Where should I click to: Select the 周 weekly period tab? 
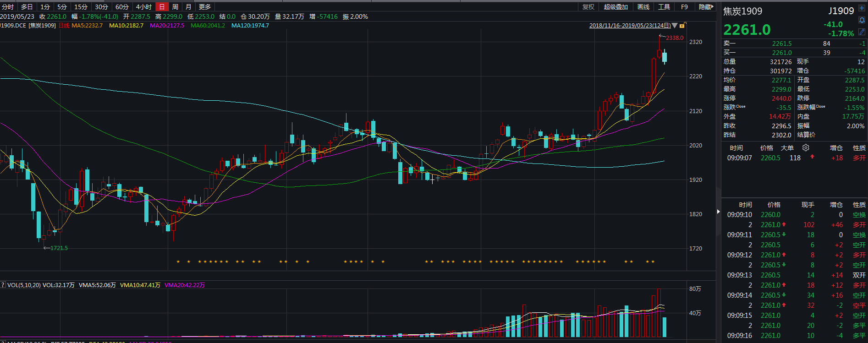pyautogui.click(x=175, y=7)
